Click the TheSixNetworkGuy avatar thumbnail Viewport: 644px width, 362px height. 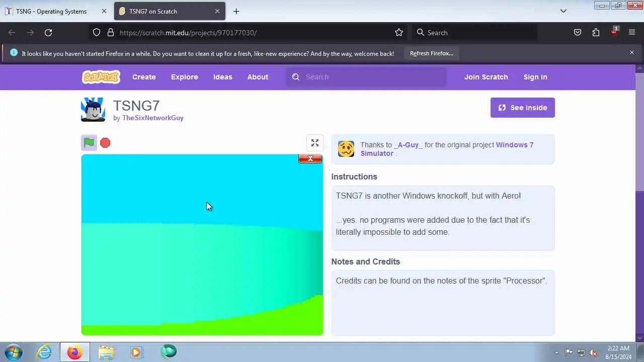[93, 110]
